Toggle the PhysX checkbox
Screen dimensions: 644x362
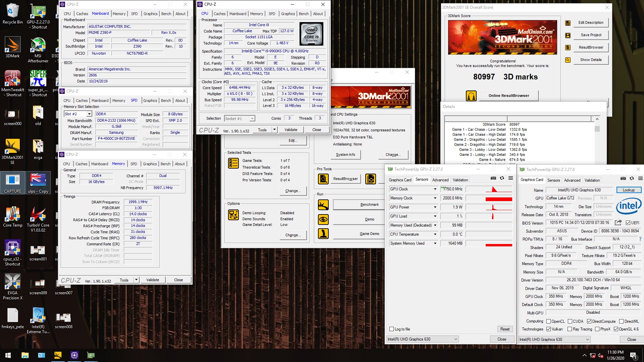point(597,329)
